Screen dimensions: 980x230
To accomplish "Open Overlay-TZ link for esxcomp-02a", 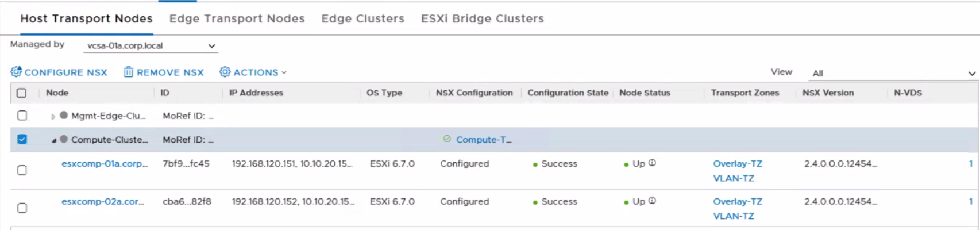I will 737,201.
